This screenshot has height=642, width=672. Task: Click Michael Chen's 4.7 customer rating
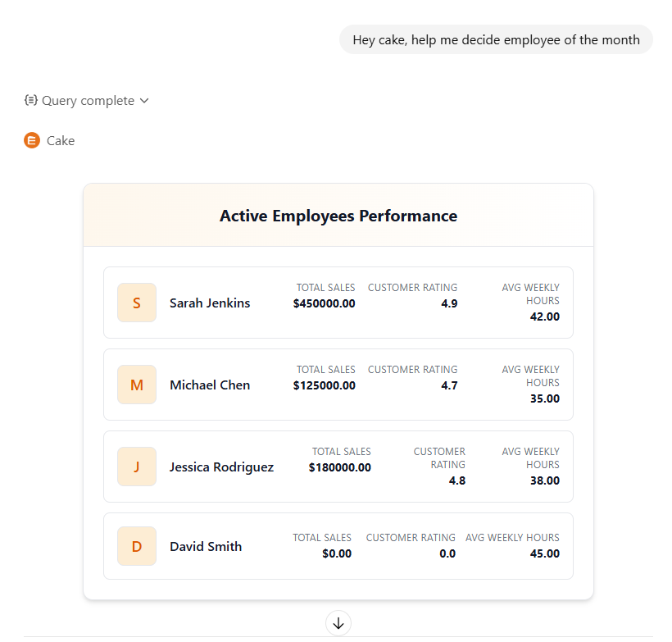[x=449, y=385]
